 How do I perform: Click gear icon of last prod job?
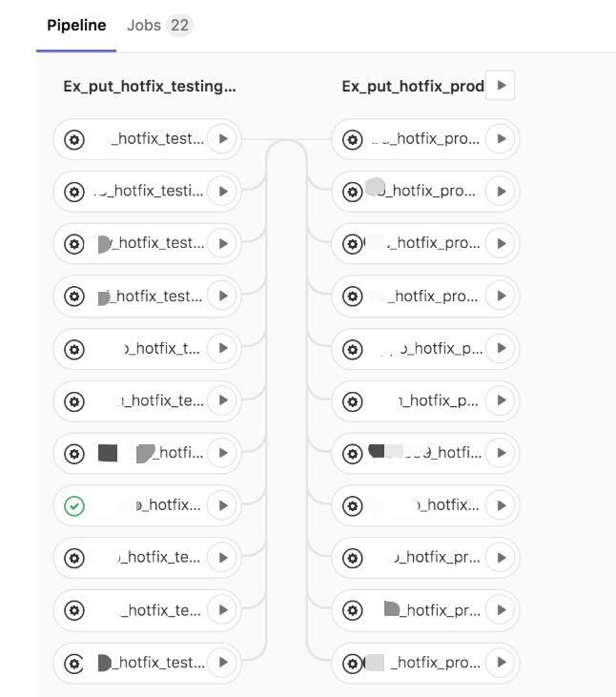[353, 662]
